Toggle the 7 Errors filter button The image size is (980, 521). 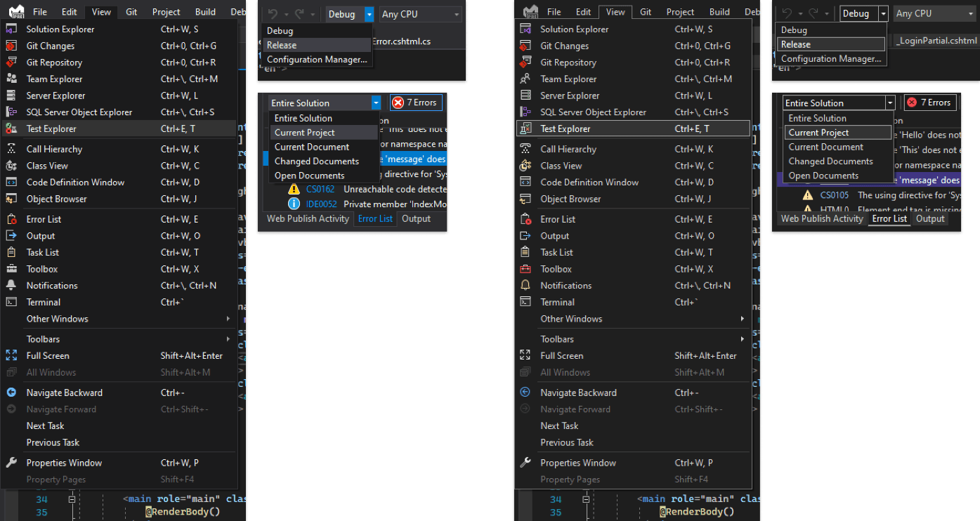(416, 102)
